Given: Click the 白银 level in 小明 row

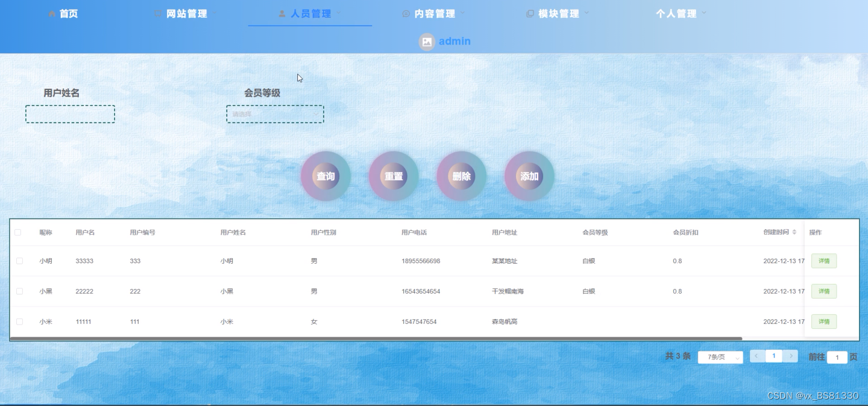Looking at the screenshot, I should pyautogui.click(x=589, y=261).
